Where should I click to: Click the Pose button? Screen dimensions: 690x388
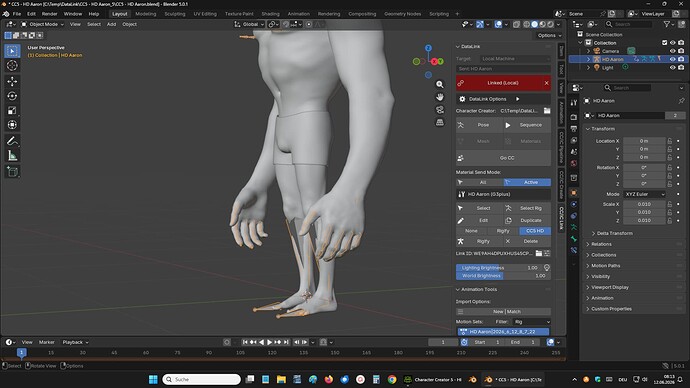[479, 125]
